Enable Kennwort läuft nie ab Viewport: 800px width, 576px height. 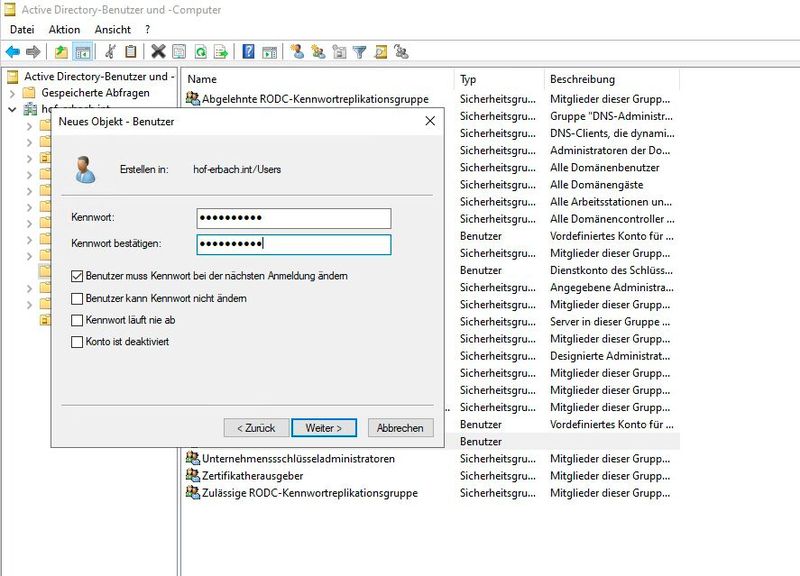pyautogui.click(x=78, y=318)
